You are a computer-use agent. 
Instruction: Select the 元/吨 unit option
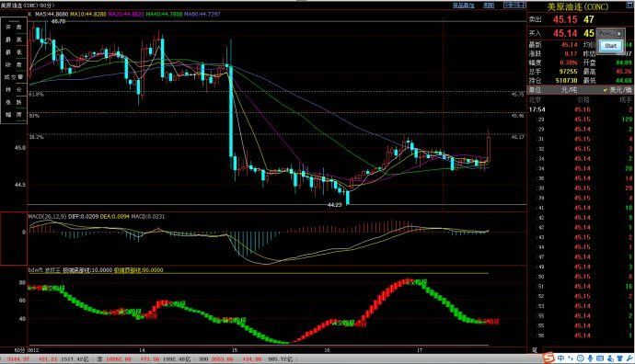[569, 90]
